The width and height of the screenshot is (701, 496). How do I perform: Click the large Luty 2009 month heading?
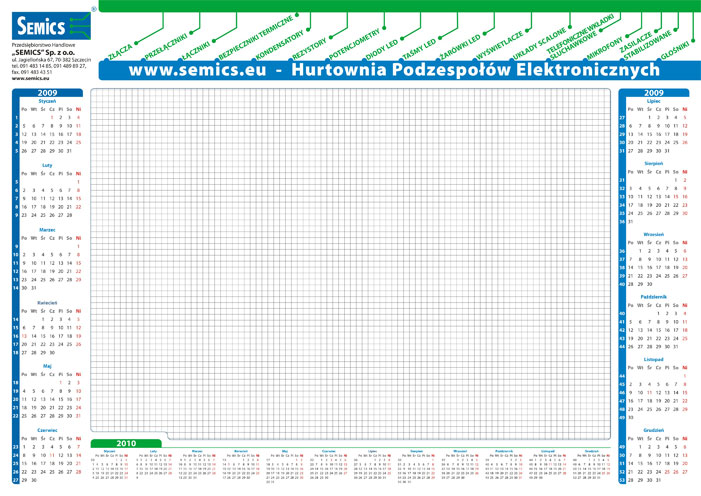pos(47,165)
